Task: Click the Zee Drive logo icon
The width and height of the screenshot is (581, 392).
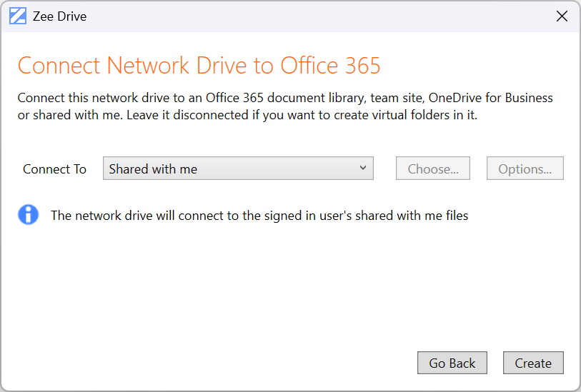Action: 18,16
